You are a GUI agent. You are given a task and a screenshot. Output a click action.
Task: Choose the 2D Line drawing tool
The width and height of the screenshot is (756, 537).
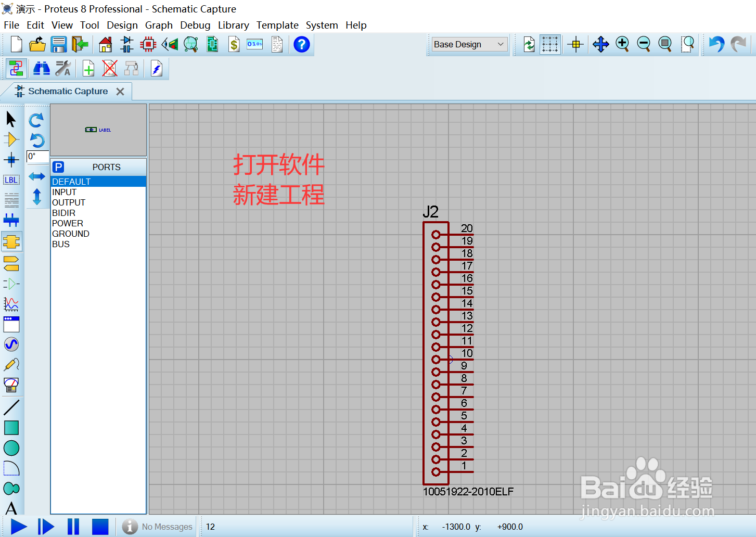[11, 407]
